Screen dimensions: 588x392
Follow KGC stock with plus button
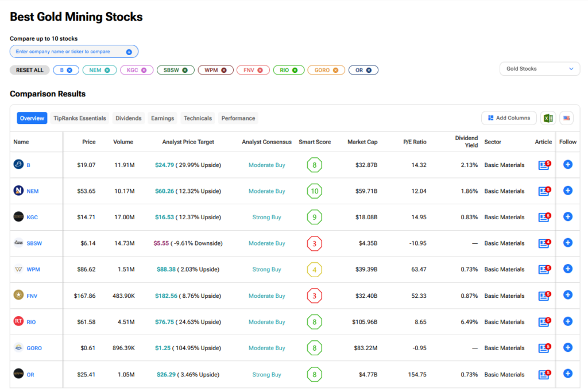pyautogui.click(x=568, y=216)
